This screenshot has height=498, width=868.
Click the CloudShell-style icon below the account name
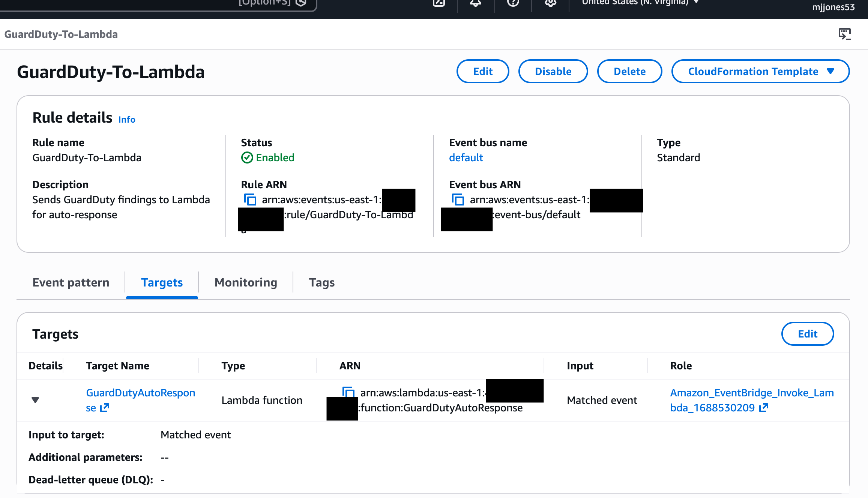click(x=844, y=34)
